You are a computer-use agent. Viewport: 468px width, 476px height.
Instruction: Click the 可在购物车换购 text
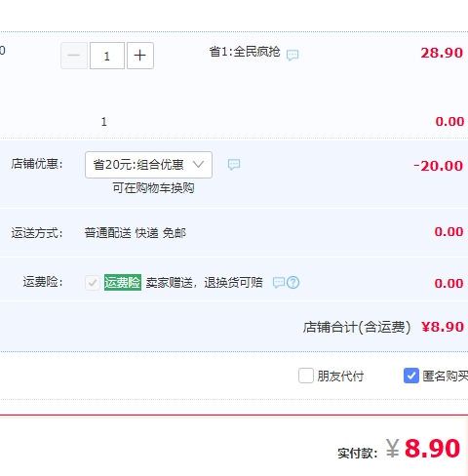click(153, 188)
